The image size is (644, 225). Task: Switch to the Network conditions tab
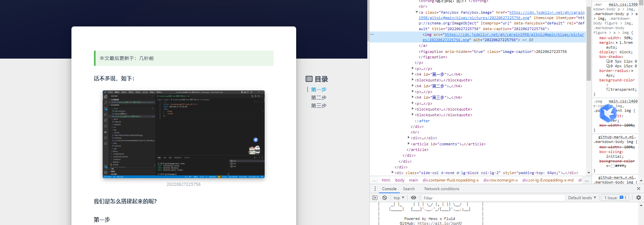click(442, 189)
